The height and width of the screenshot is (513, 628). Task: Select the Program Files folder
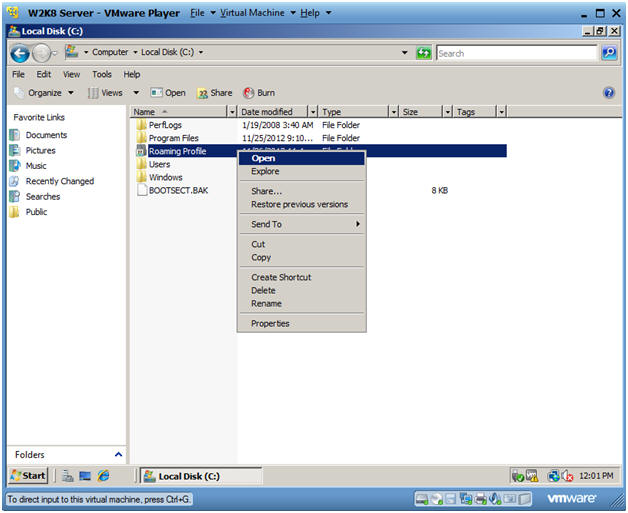pos(173,138)
